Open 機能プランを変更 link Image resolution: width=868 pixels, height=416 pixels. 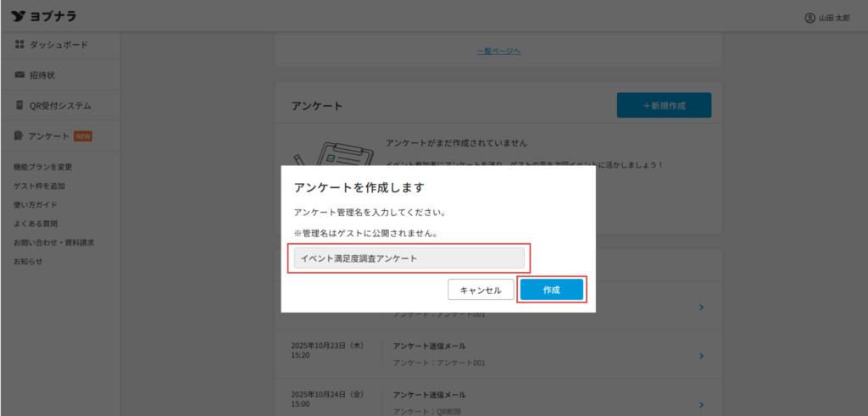[42, 167]
